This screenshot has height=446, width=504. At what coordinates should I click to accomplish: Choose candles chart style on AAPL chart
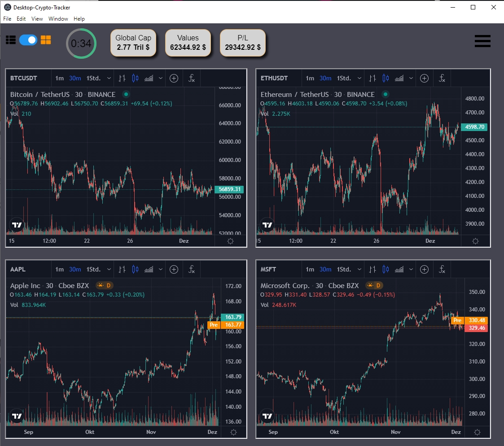[136, 269]
